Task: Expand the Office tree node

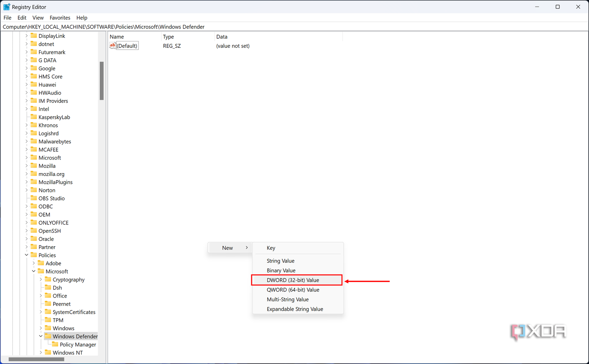Action: click(x=41, y=296)
